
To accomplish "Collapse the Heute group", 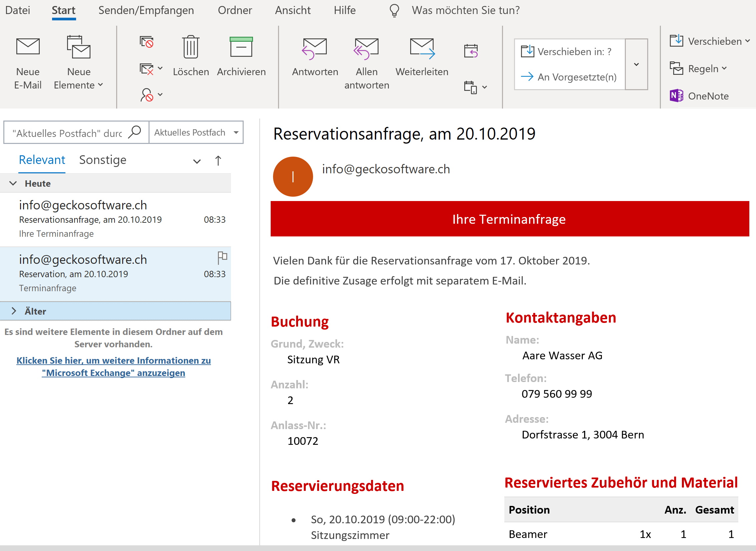I will [x=13, y=183].
